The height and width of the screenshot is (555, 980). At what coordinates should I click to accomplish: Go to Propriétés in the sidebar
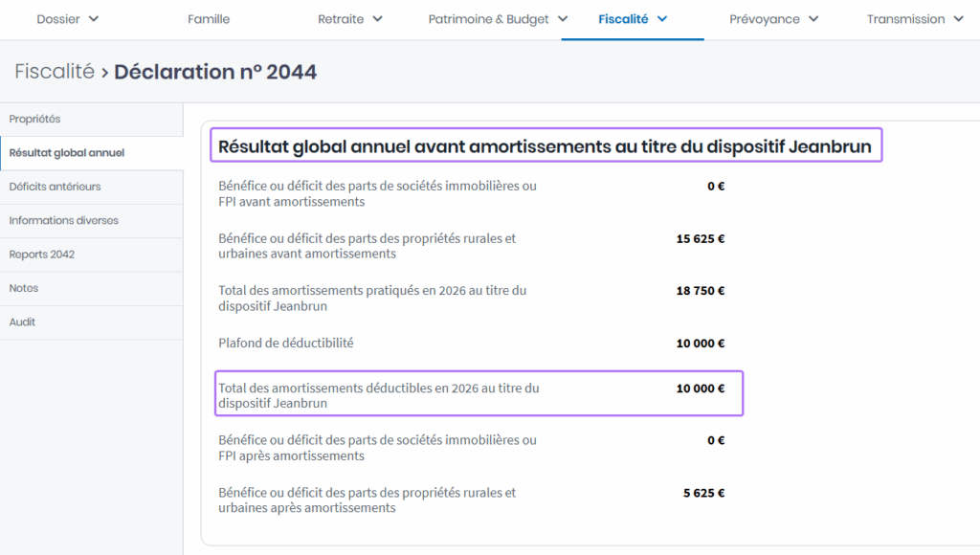34,119
